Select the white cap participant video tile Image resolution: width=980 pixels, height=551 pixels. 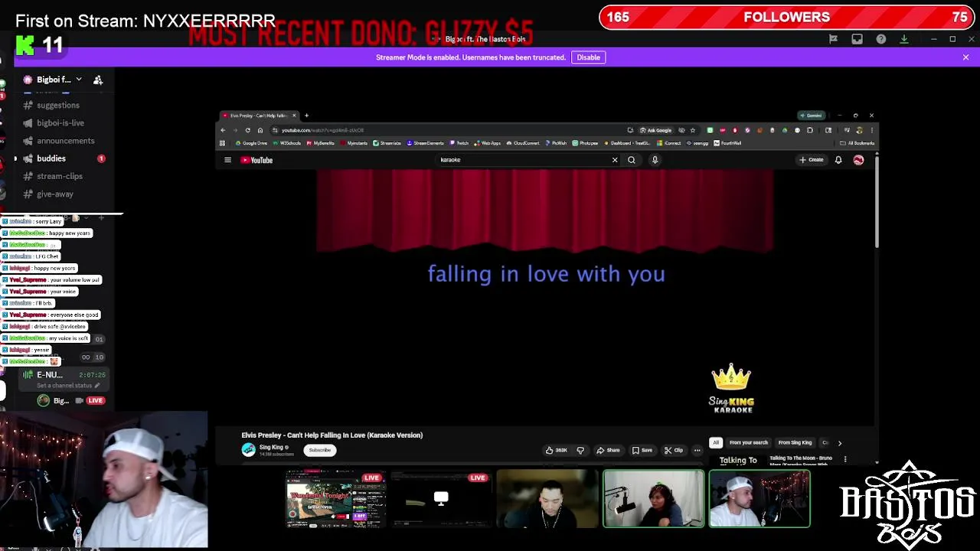[759, 500]
